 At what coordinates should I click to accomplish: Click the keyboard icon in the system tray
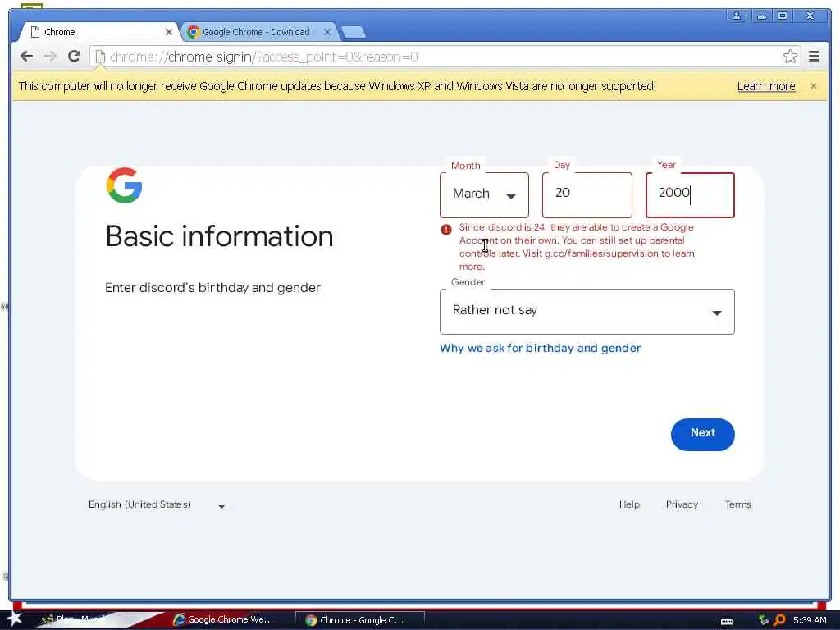[727, 622]
